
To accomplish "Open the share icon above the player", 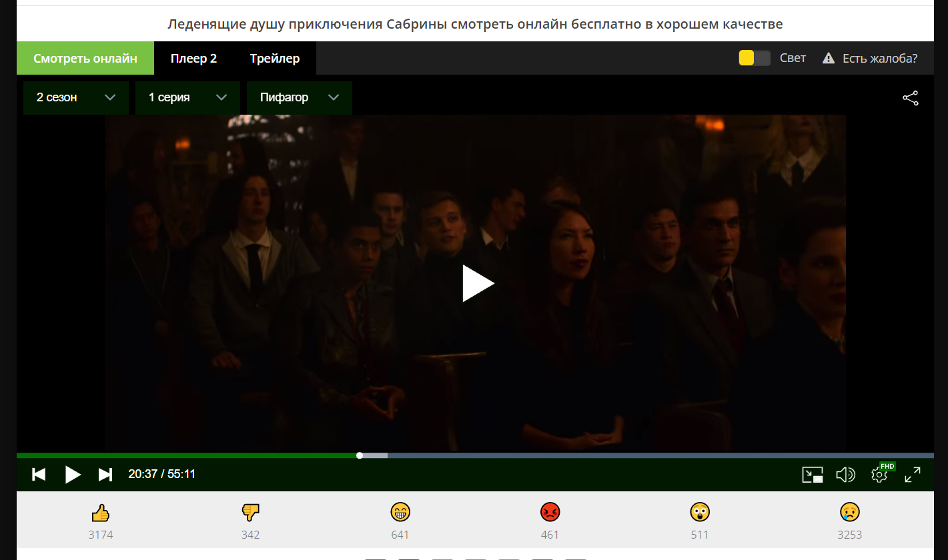I will [911, 98].
